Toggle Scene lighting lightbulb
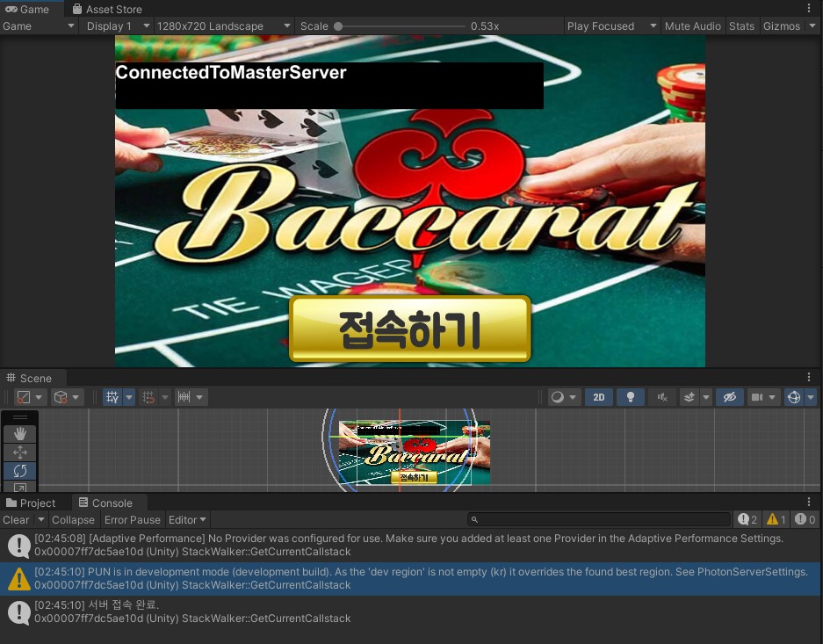The image size is (823, 644). pos(631,397)
